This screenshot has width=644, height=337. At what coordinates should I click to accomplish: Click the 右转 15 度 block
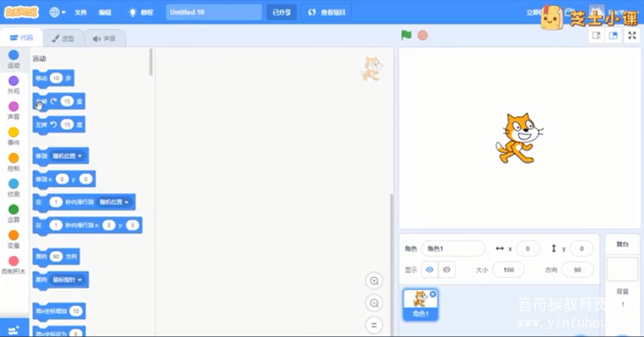pos(59,101)
